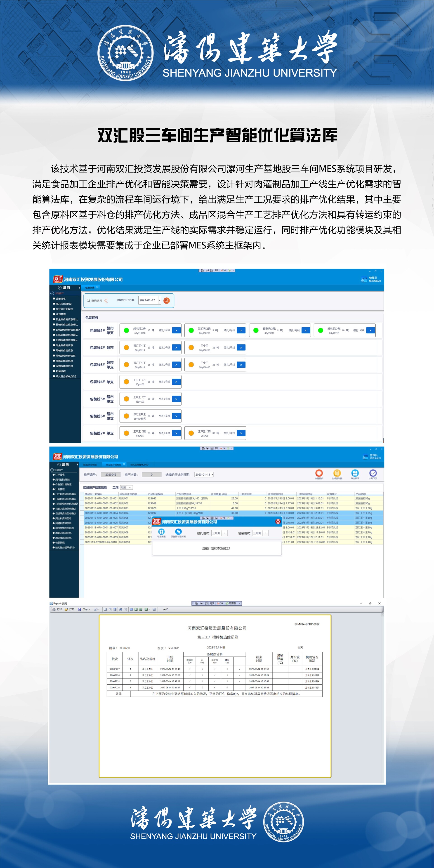Click the 打开 folder icon in Report preview toolbar
Viewport: 434px width, 868px height.
click(66, 609)
